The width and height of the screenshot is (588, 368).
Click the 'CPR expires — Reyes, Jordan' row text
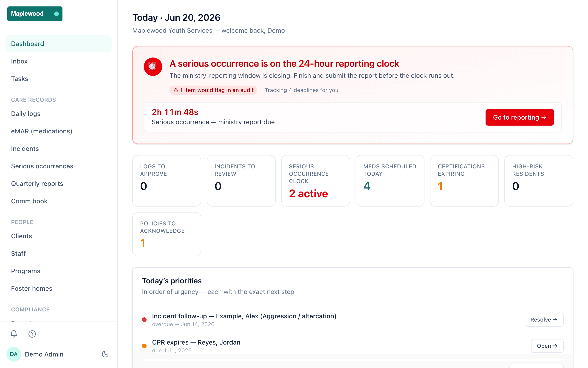(196, 342)
